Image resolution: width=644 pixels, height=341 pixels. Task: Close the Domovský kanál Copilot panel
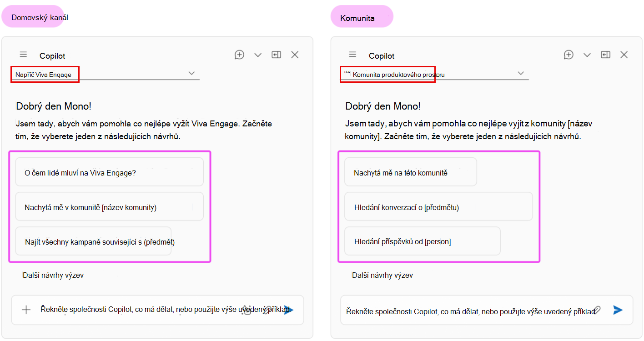coord(295,55)
